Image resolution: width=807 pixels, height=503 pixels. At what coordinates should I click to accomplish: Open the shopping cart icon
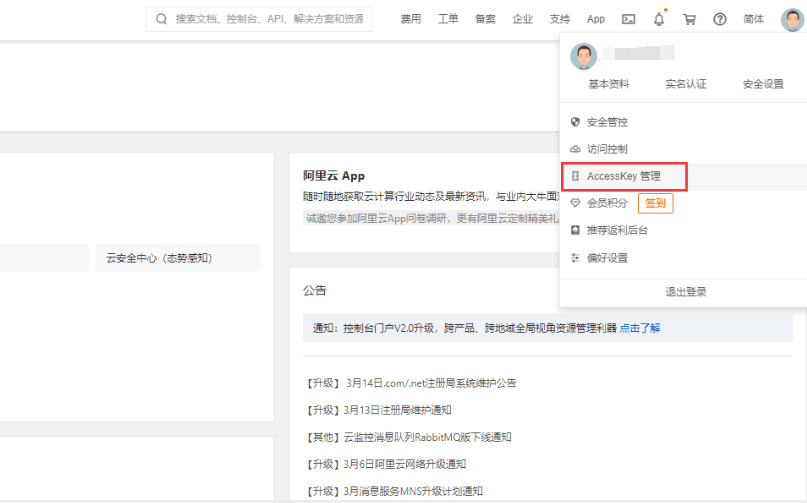click(689, 19)
